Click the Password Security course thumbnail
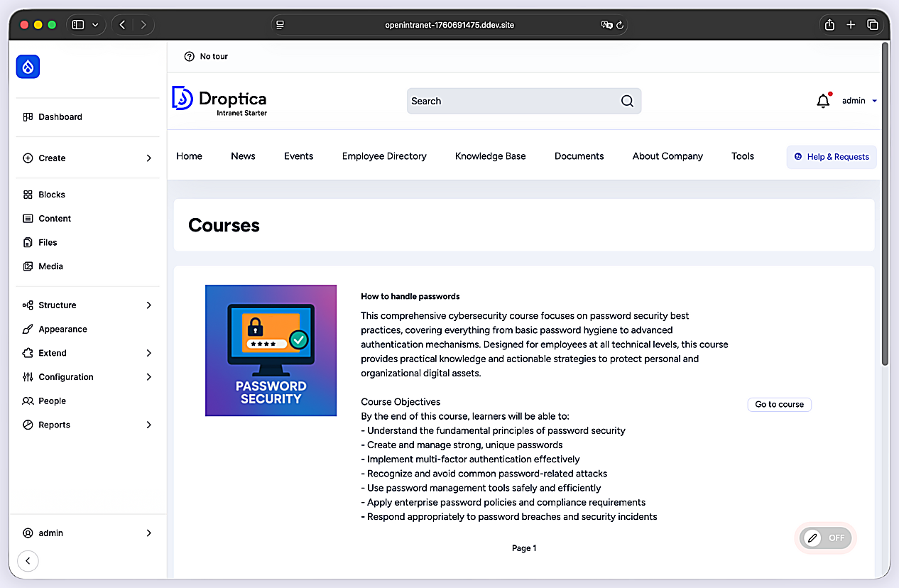Screen dimensions: 899x588 pos(271,350)
